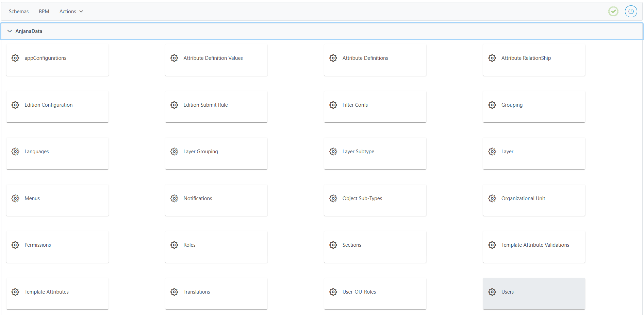644x315 pixels.
Task: Click gear icon beside Organizational Unit
Action: pos(492,198)
